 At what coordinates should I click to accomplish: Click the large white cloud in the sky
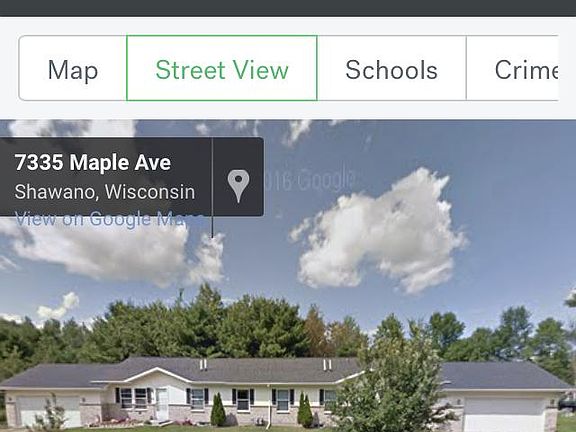pyautogui.click(x=380, y=232)
